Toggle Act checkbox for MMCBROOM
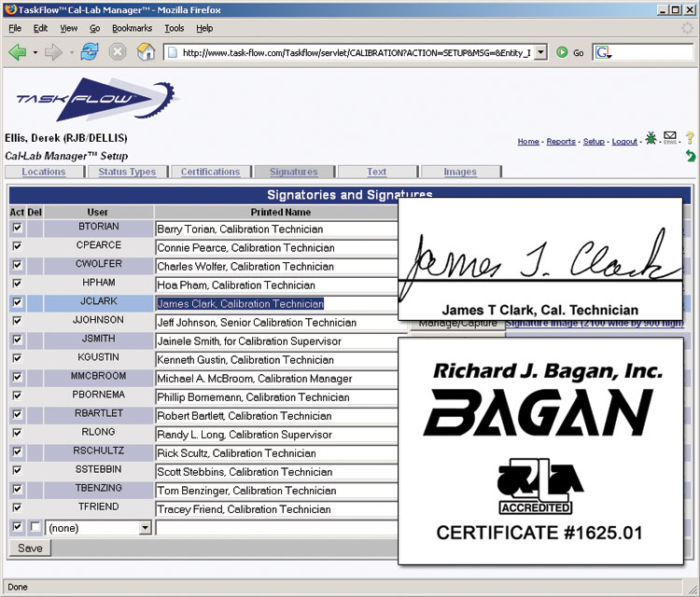The height and width of the screenshot is (597, 700). pos(17,377)
